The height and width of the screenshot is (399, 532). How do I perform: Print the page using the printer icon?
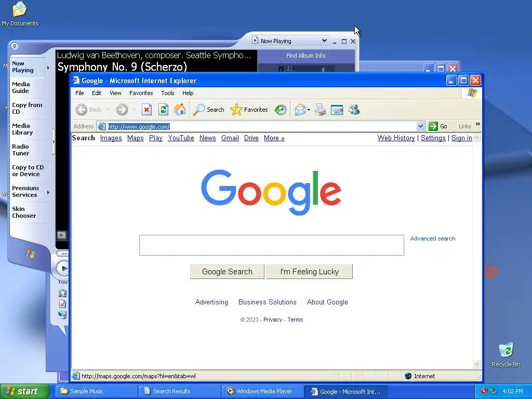tap(320, 110)
